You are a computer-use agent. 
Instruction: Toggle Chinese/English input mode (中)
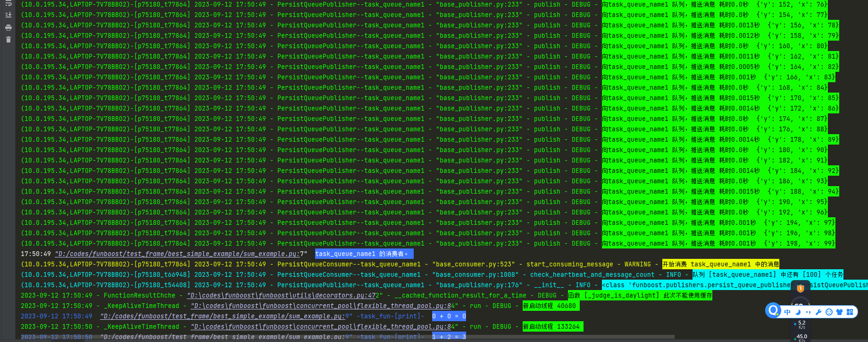pos(787,312)
